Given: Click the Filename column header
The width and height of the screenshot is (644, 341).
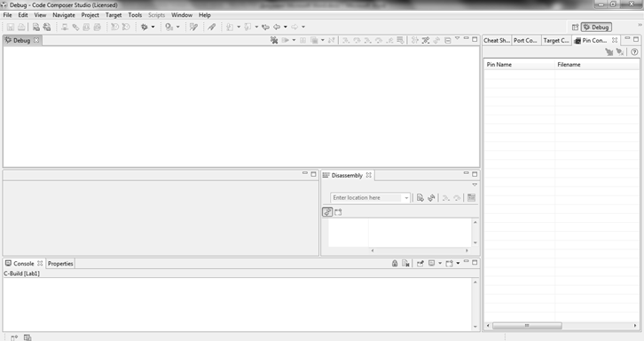Looking at the screenshot, I should pyautogui.click(x=597, y=65).
